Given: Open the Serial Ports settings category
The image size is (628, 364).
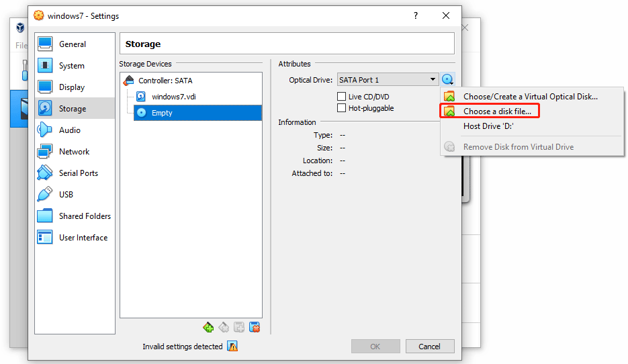Looking at the screenshot, I should (x=75, y=173).
